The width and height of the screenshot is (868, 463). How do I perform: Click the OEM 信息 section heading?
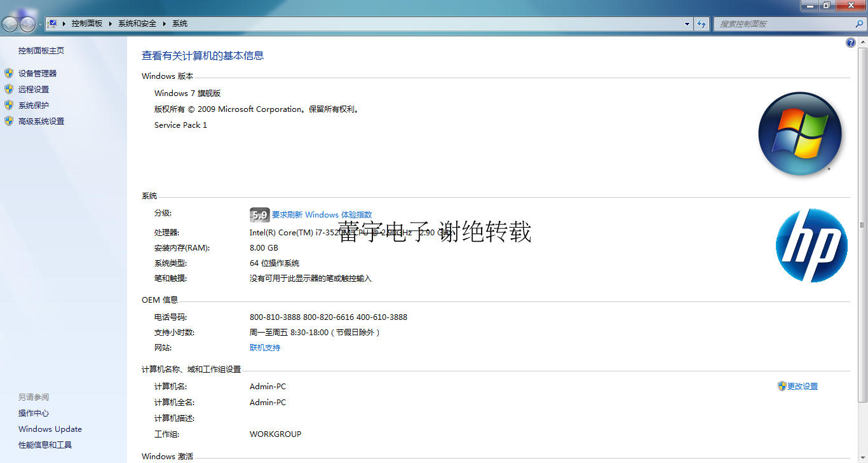[x=159, y=300]
